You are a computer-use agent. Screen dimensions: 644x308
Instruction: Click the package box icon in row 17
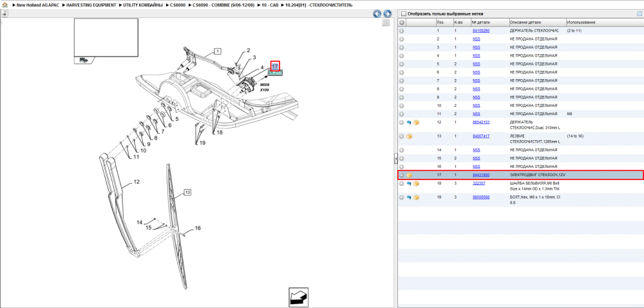click(x=409, y=175)
